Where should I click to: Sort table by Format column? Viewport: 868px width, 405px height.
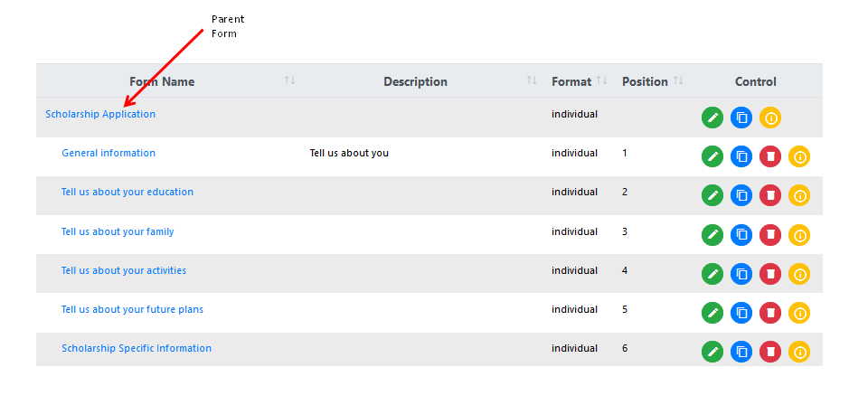(602, 80)
